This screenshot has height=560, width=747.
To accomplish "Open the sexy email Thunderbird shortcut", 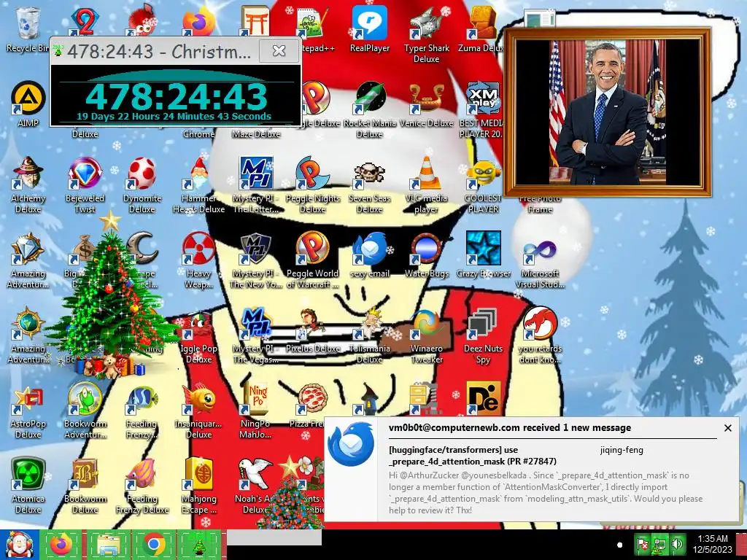I will [x=370, y=255].
